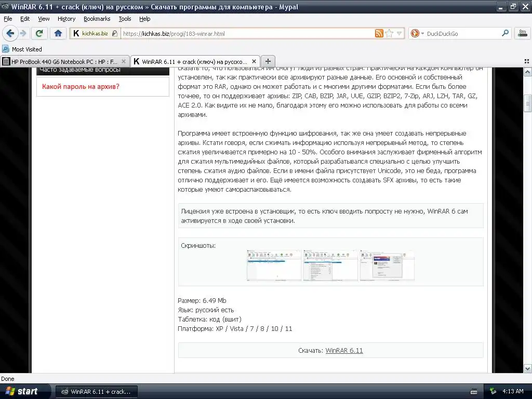Image resolution: width=532 pixels, height=399 pixels.
Task: Click the Mypal icon in the title bar
Action: click(x=5, y=6)
